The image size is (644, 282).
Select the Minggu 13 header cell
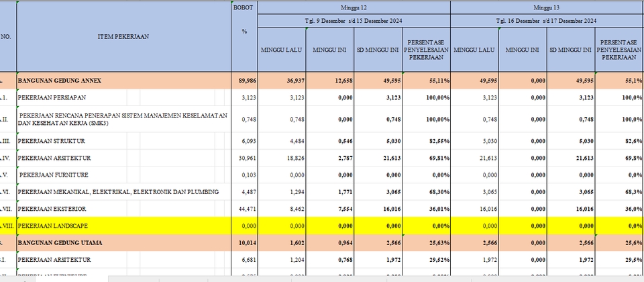click(546, 7)
